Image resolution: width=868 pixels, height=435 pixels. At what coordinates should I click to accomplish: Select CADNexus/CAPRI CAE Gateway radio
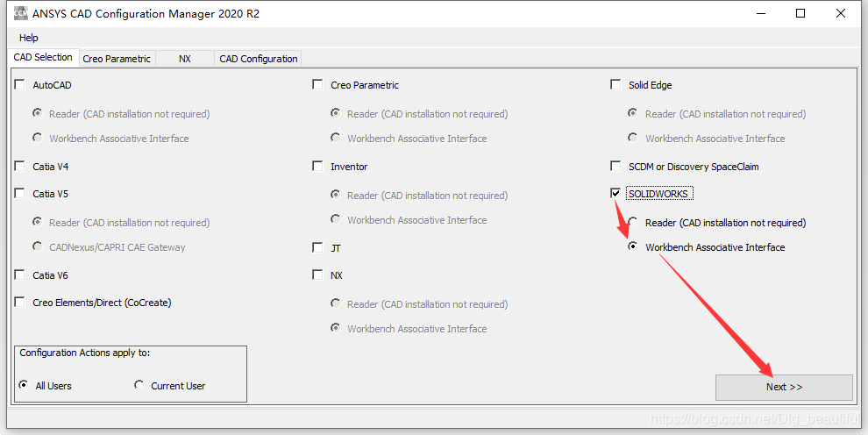pyautogui.click(x=37, y=246)
